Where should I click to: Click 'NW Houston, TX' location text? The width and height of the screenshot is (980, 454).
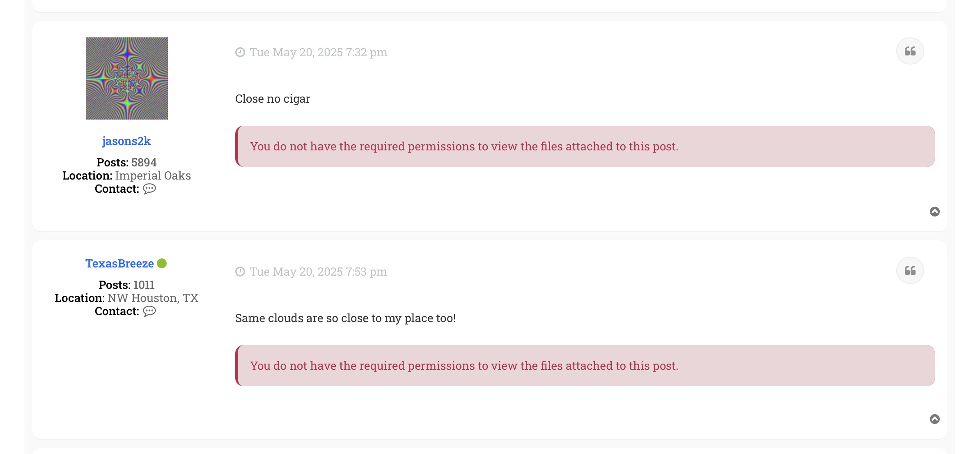153,298
